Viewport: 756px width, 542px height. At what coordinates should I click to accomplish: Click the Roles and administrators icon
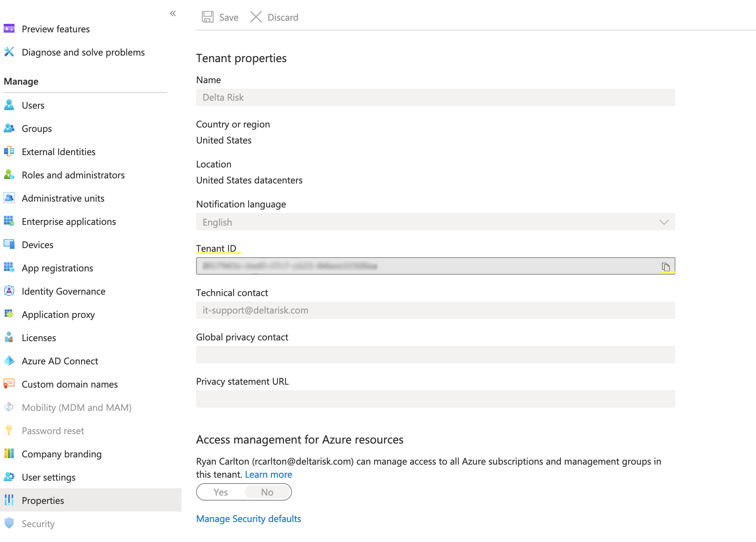point(9,175)
